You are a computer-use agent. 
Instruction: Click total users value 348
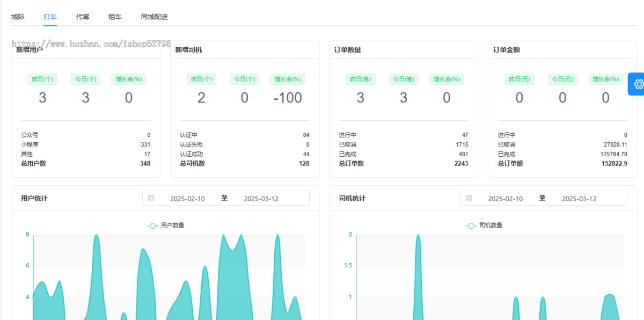tap(145, 164)
